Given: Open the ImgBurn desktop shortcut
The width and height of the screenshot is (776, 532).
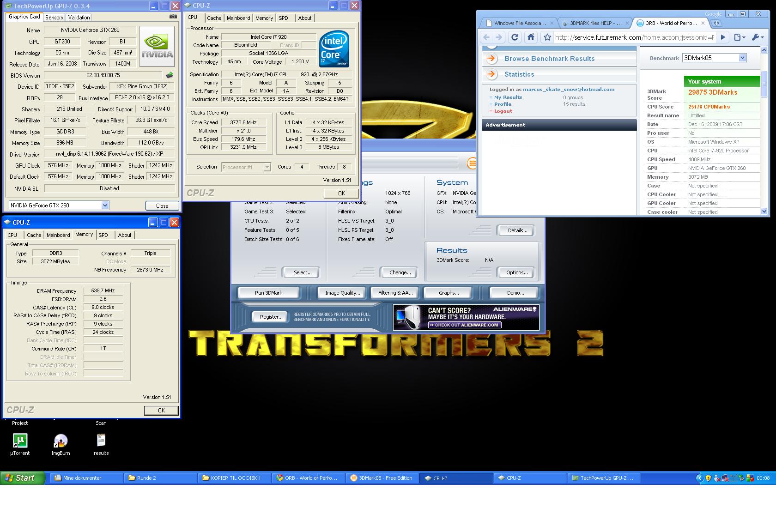Looking at the screenshot, I should pyautogui.click(x=61, y=445).
